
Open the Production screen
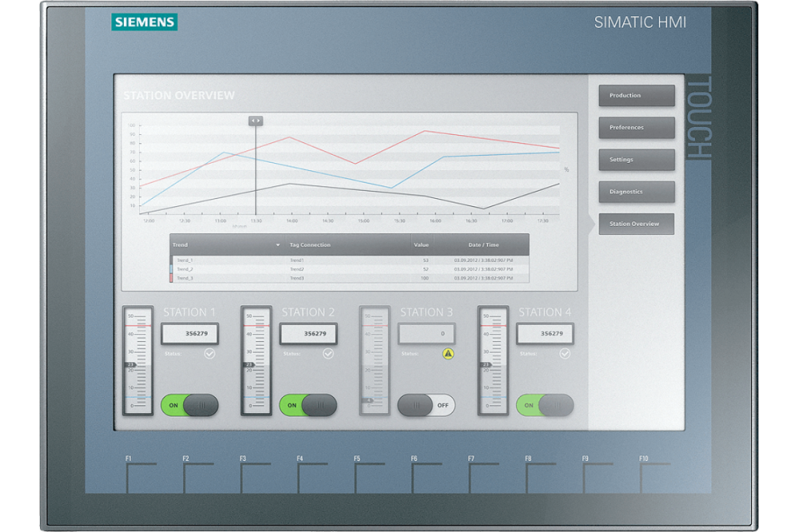(636, 96)
